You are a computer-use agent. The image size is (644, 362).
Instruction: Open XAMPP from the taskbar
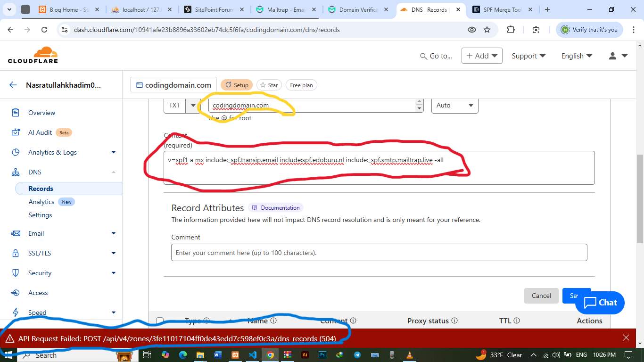[235, 355]
